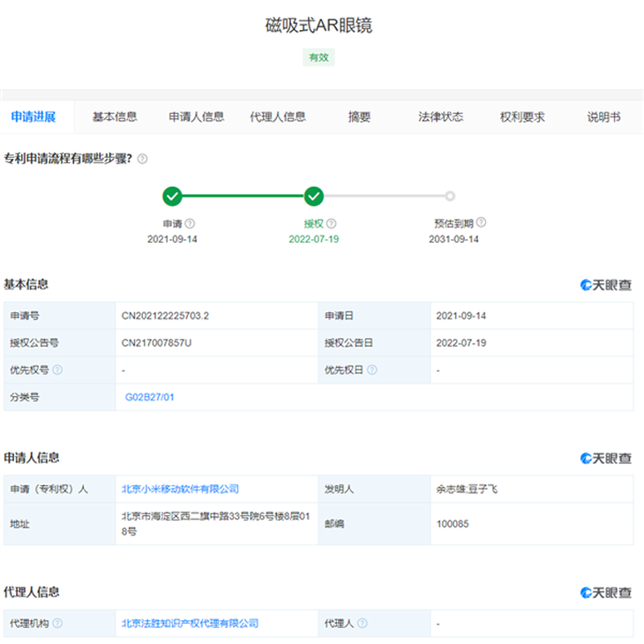Switch to the 基本信息 tab

[x=115, y=117]
